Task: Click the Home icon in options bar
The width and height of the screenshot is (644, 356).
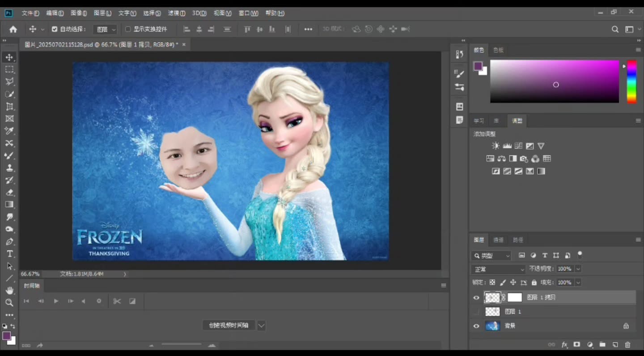Action: point(13,29)
